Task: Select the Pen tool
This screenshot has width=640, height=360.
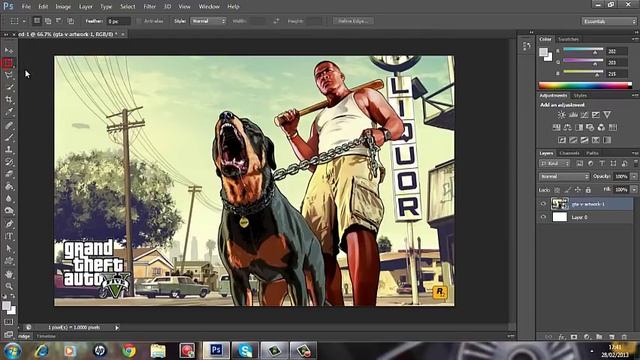Action: pyautogui.click(x=9, y=224)
